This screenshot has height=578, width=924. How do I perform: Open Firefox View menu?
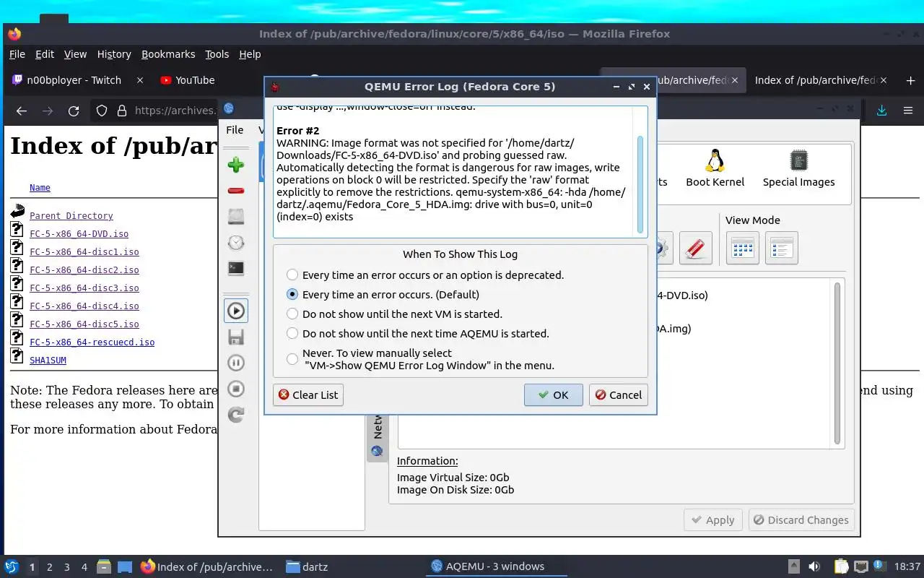coord(75,54)
